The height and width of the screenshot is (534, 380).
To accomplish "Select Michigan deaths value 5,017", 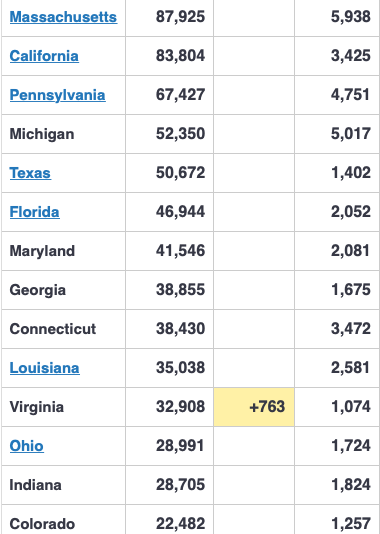I will (x=351, y=134).
